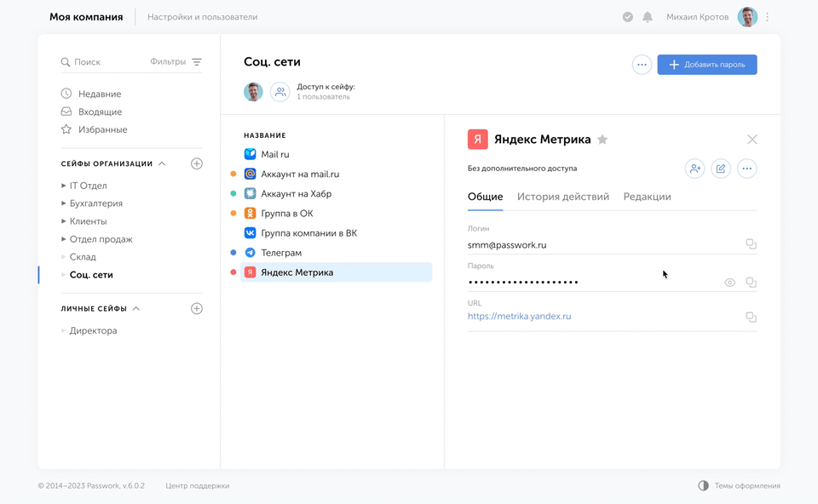Open the Фильтры dropdown
The image size is (818, 504).
point(176,62)
